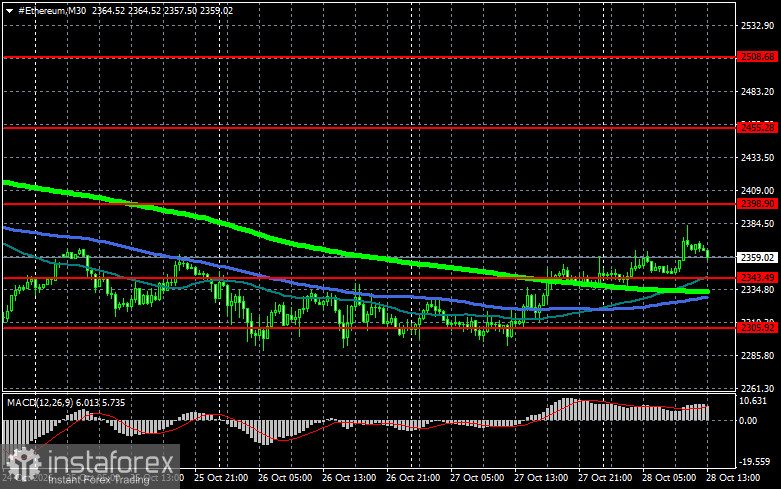Click the 2285.80 price axis value
This screenshot has height=489, width=781.
coord(758,356)
